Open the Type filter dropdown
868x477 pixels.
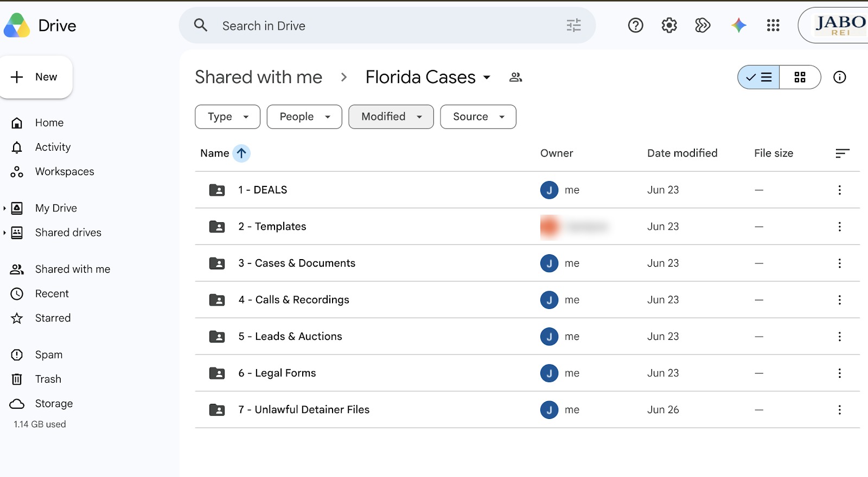pyautogui.click(x=227, y=117)
